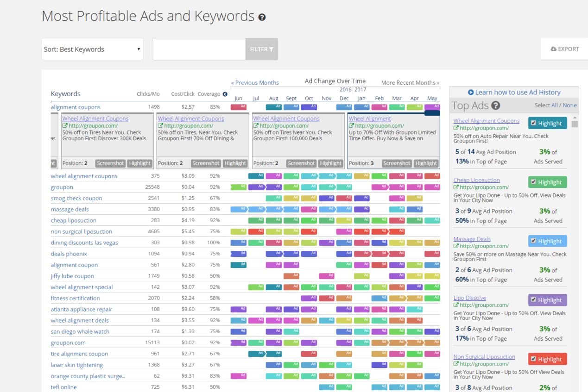This screenshot has height=392, width=588.
Task: Toggle Highlight checkbox for Non Surgical Liposuction ad
Action: click(534, 359)
